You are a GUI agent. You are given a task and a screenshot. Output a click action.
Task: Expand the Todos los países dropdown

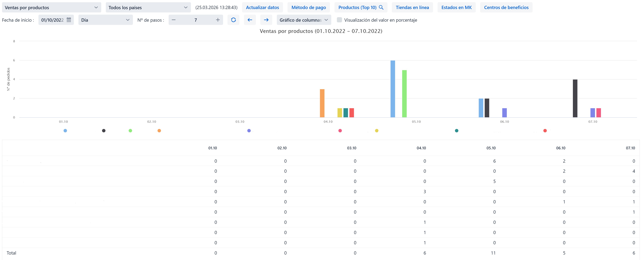click(x=148, y=8)
